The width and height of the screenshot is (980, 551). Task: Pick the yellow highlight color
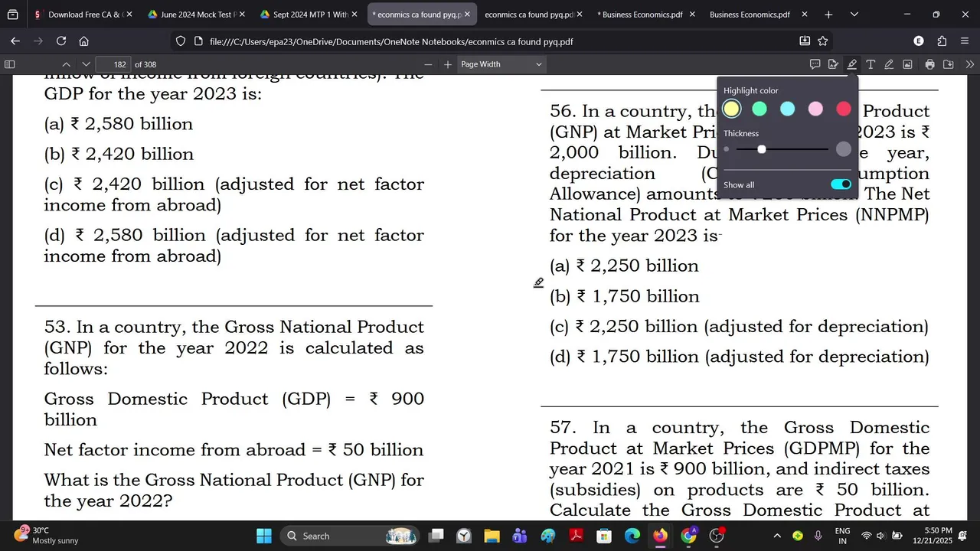click(732, 109)
